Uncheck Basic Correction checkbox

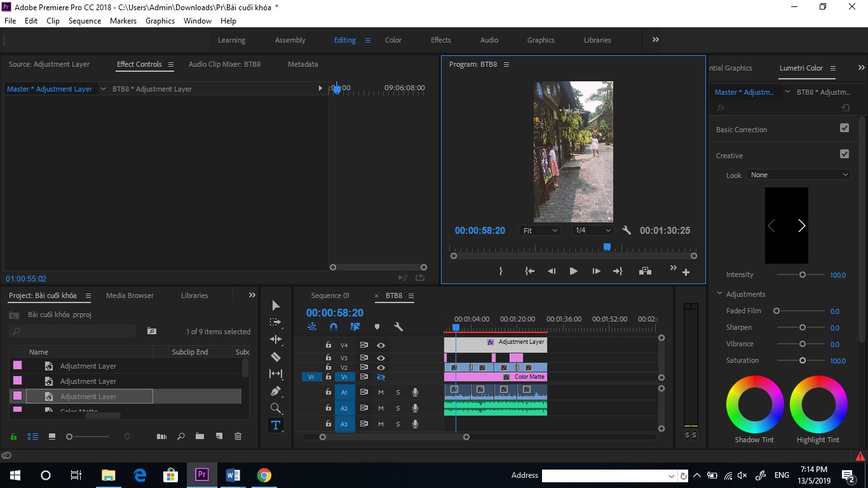pyautogui.click(x=844, y=128)
